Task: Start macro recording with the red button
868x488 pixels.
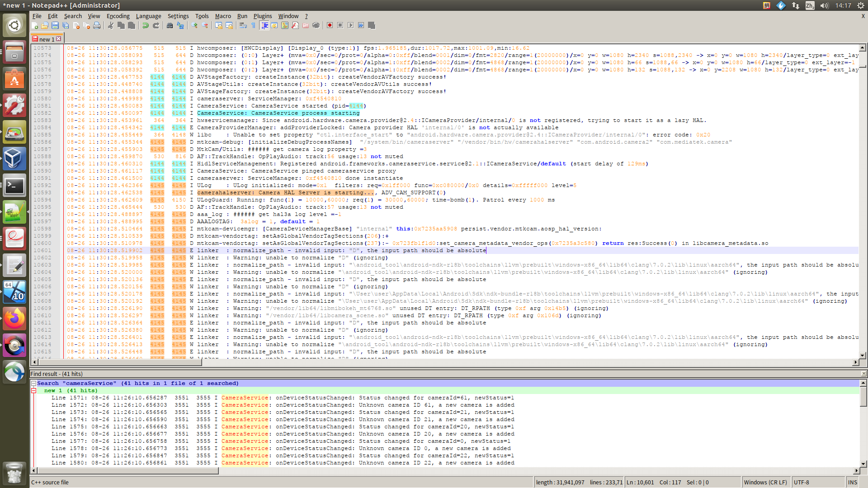Action: pyautogui.click(x=330, y=26)
